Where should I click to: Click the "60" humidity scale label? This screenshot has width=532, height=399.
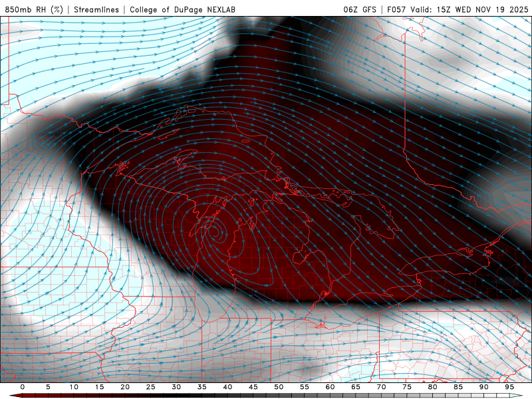330,387
